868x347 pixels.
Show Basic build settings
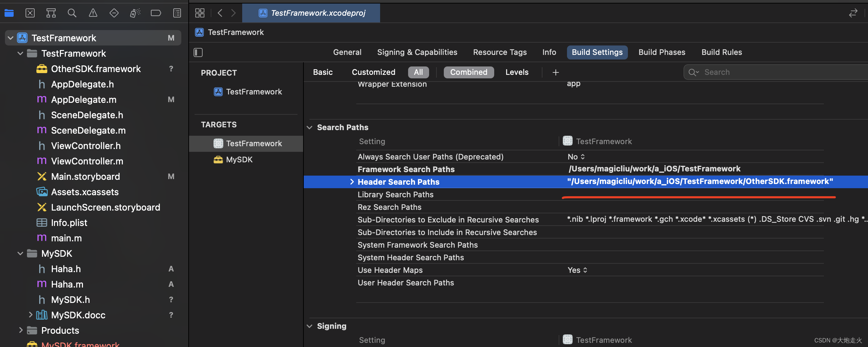[x=323, y=72]
